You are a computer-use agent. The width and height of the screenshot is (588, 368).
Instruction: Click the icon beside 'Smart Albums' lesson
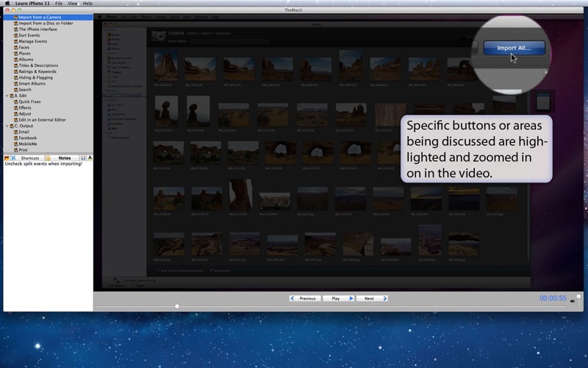[x=15, y=83]
